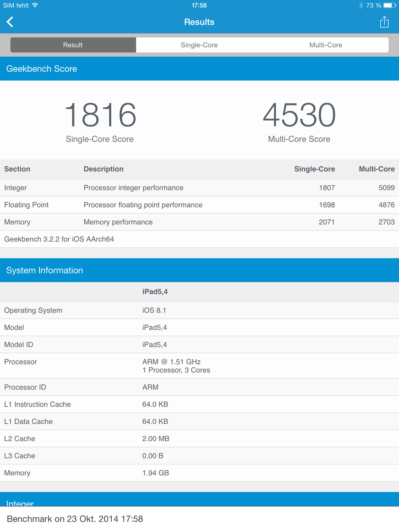This screenshot has height=532, width=399.
Task: Tap the 'ARM @ 1.51 GHz' value
Action: pos(172,362)
